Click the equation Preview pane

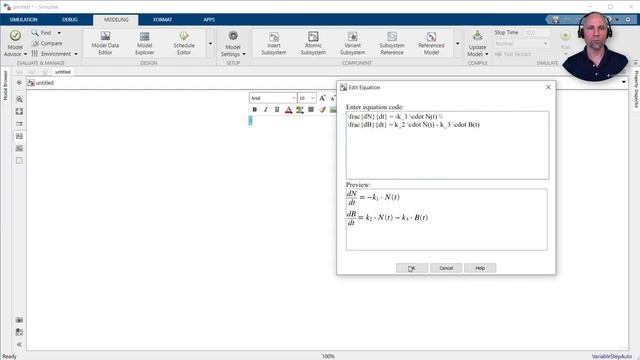pyautogui.click(x=447, y=220)
